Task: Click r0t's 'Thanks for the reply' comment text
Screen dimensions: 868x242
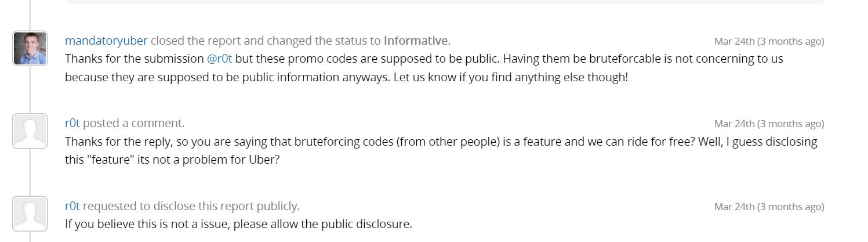Action: click(441, 141)
